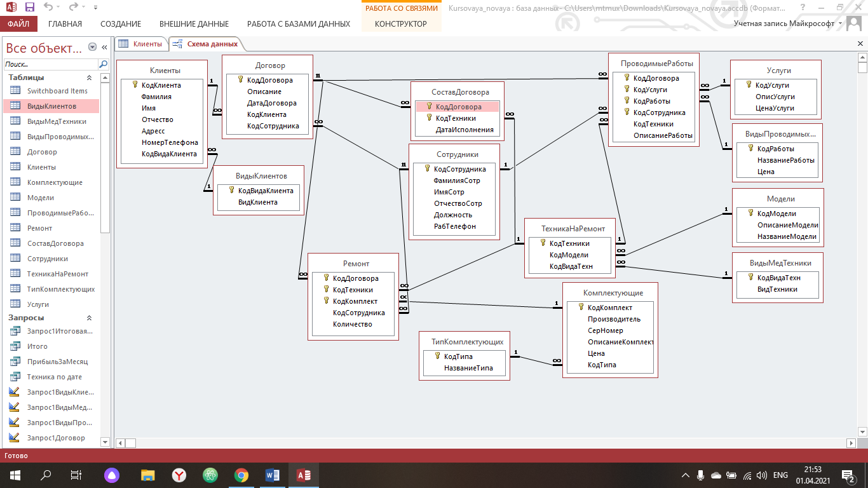Select СоставДоговора table in navigation pane
The width and height of the screenshot is (868, 488).
[x=51, y=243]
